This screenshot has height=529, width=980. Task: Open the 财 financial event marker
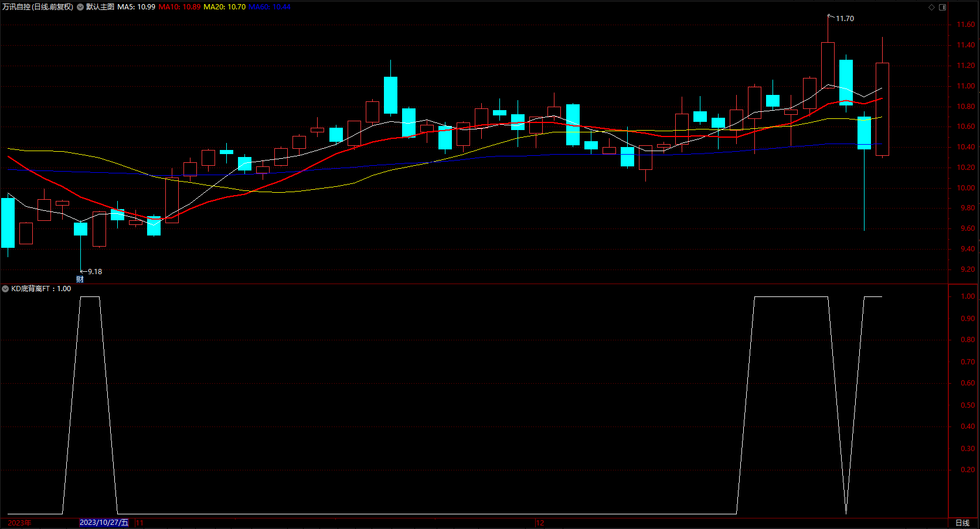point(80,279)
